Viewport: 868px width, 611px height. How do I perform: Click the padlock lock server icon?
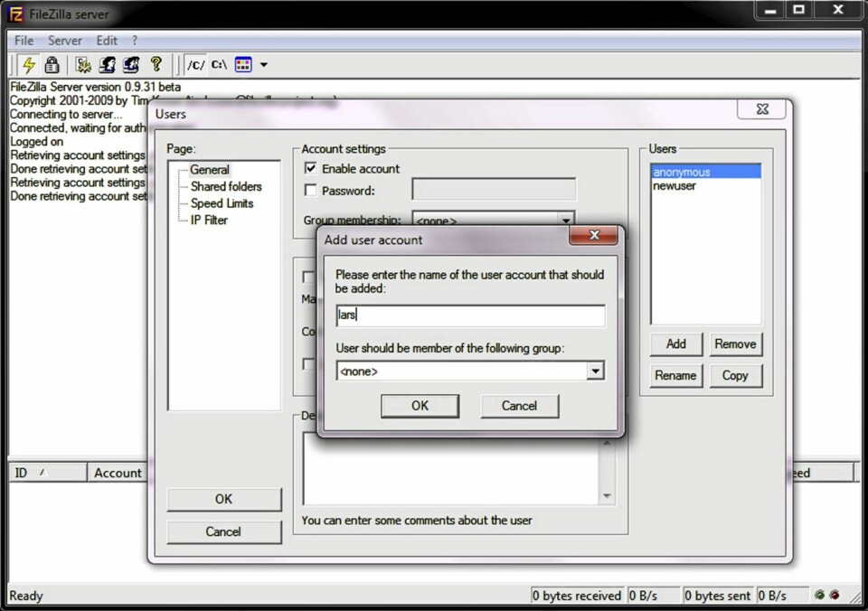(x=52, y=64)
